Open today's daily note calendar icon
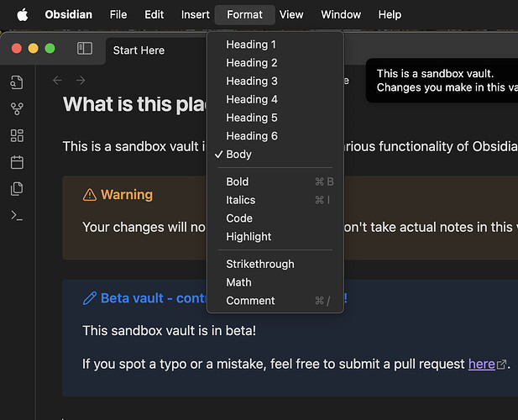Screen dimensions: 518x420 tap(17, 162)
